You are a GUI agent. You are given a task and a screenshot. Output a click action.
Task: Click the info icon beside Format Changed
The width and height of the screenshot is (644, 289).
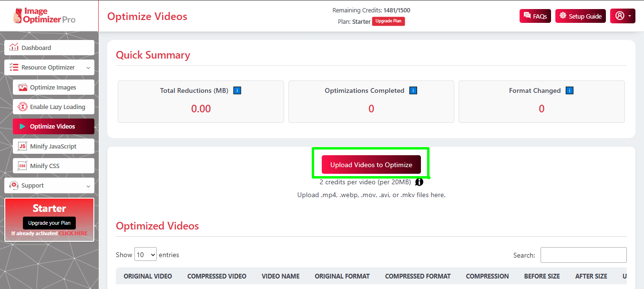pyautogui.click(x=570, y=90)
